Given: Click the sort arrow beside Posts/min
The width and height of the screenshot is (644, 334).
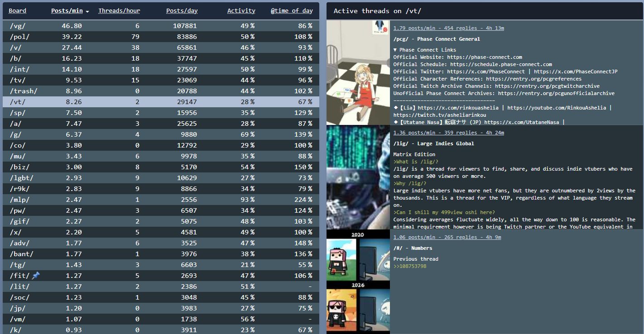Looking at the screenshot, I should [87, 11].
